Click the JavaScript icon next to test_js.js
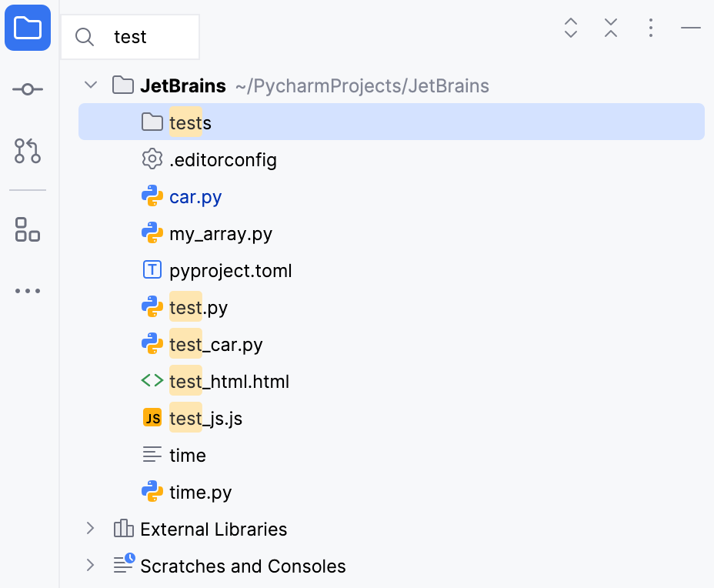The height and width of the screenshot is (588, 714). tap(152, 418)
